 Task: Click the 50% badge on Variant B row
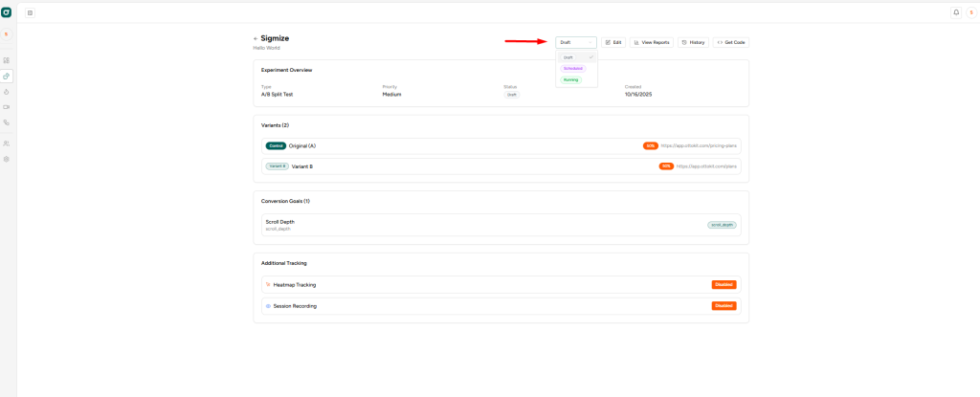[x=666, y=166]
